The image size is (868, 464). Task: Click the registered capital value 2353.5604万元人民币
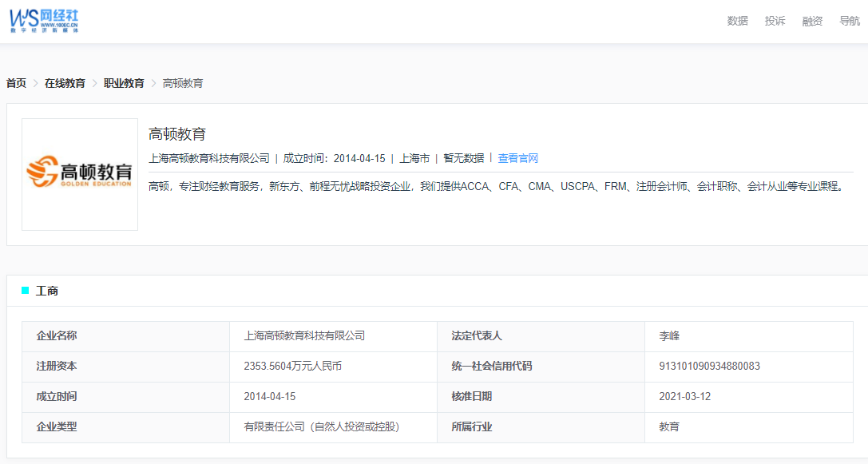[293, 367]
